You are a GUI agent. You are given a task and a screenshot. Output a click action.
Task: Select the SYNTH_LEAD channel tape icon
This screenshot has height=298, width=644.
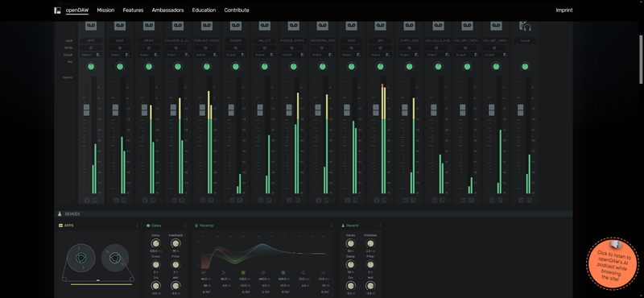tap(409, 26)
